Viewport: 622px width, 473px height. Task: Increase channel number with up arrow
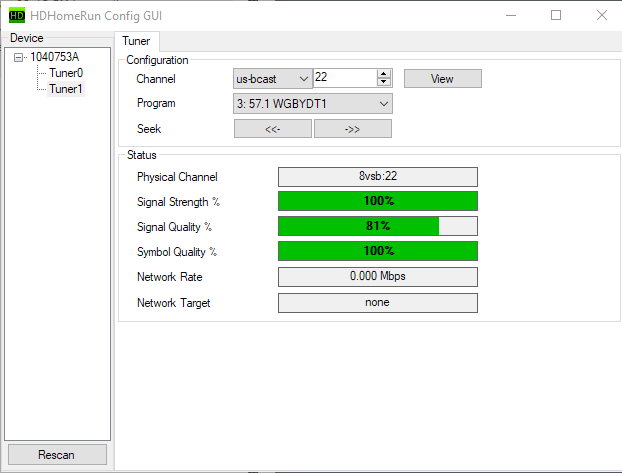point(384,75)
